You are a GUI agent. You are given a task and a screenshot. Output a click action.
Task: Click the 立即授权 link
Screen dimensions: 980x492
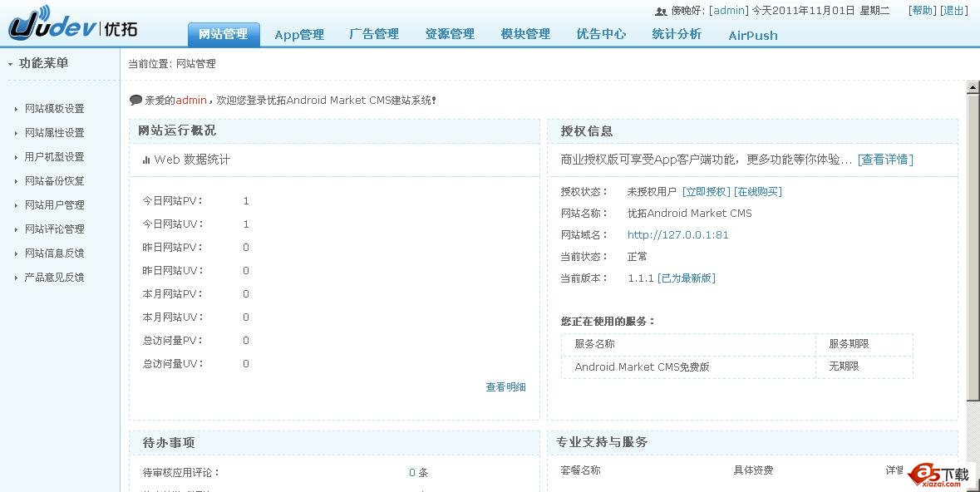click(706, 192)
